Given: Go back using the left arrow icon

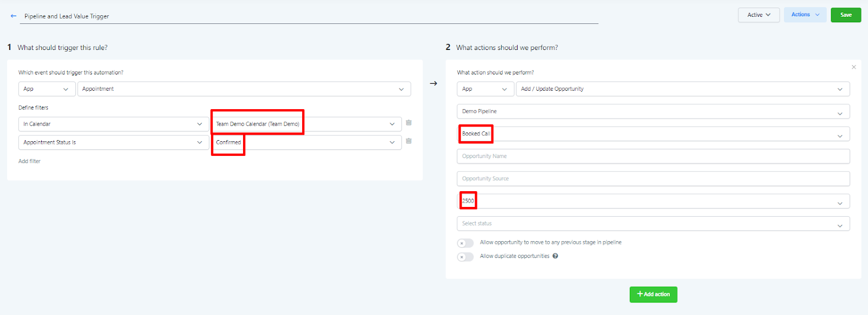Looking at the screenshot, I should tap(14, 16).
